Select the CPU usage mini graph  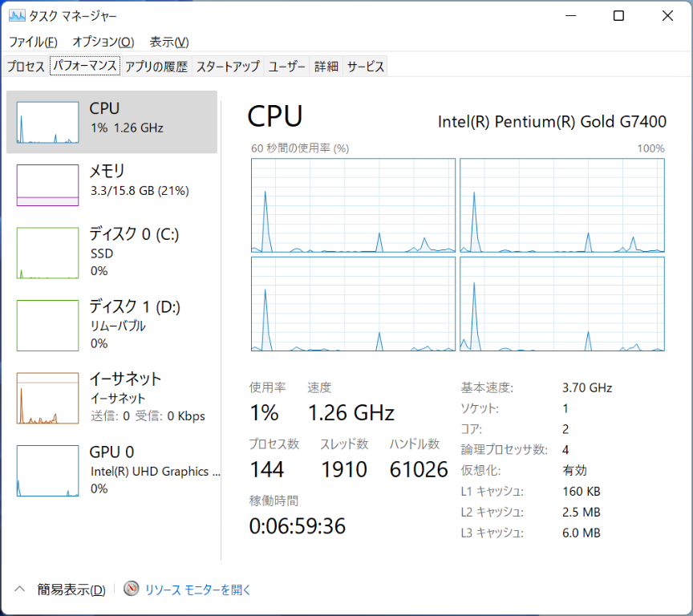(49, 123)
